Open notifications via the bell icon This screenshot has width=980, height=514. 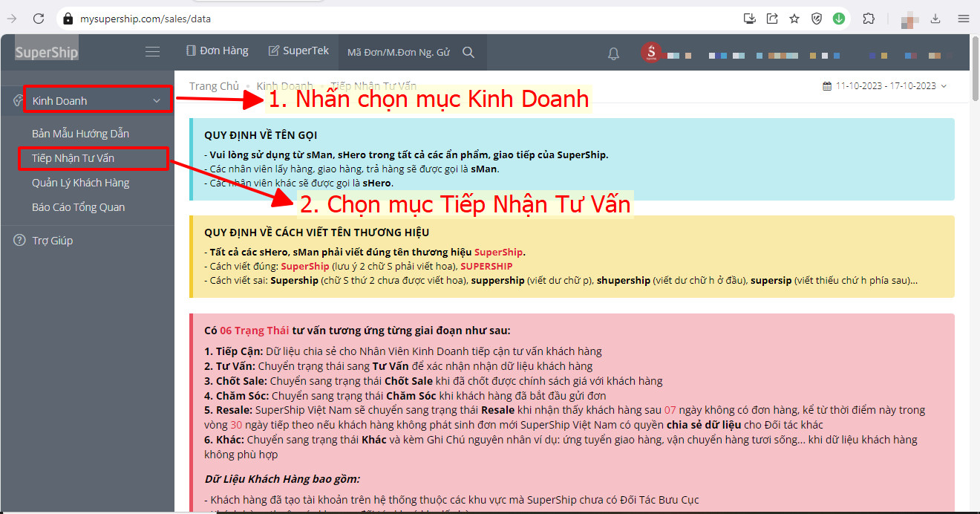pyautogui.click(x=613, y=52)
